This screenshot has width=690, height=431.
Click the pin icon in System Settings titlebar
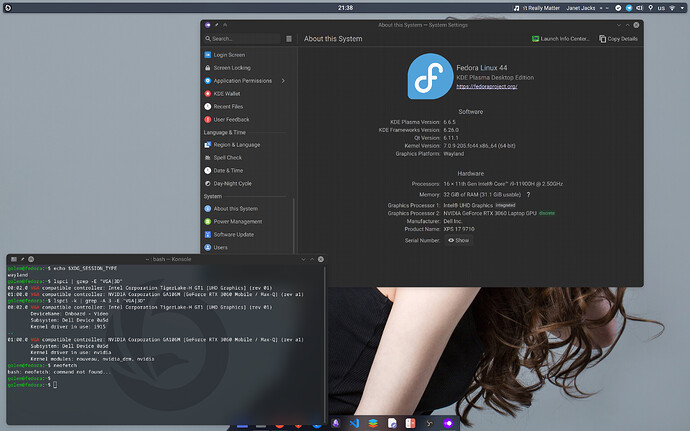(217, 25)
